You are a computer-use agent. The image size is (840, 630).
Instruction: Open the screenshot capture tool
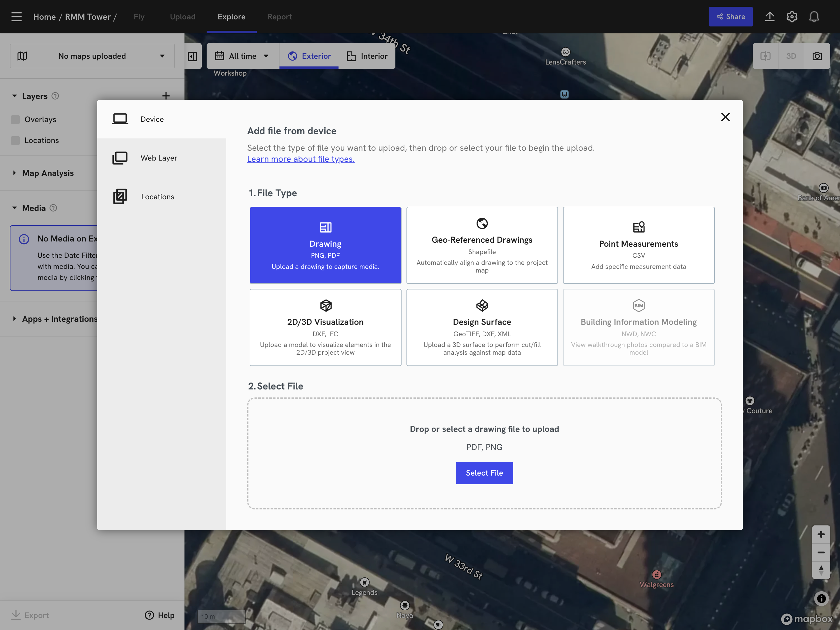tap(817, 56)
